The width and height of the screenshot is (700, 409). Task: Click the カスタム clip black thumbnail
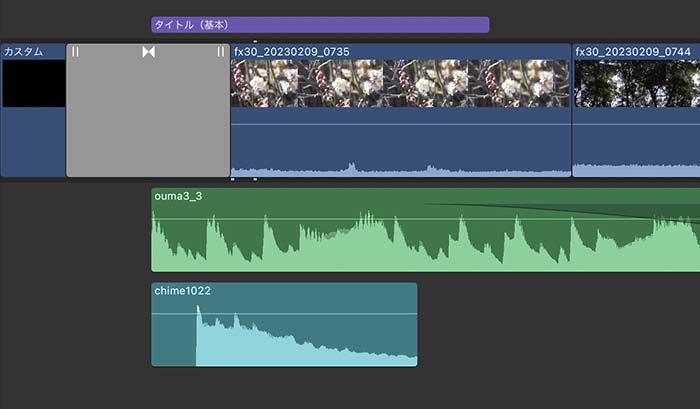(34, 83)
